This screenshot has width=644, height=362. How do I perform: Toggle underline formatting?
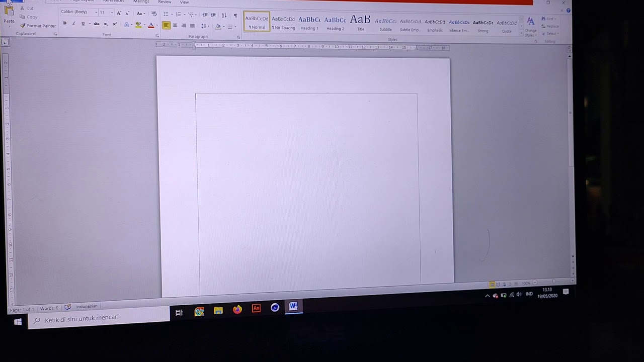83,24
